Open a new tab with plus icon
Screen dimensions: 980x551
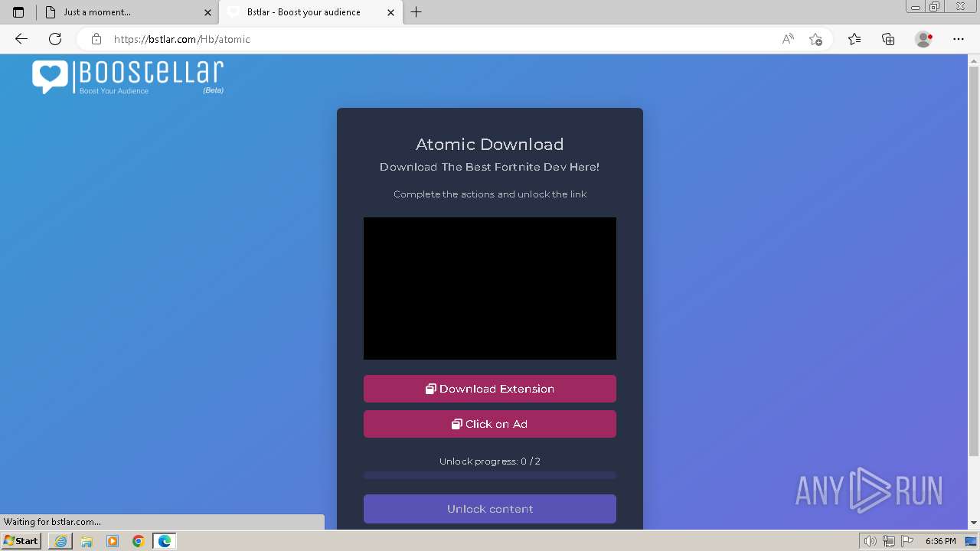coord(416,12)
